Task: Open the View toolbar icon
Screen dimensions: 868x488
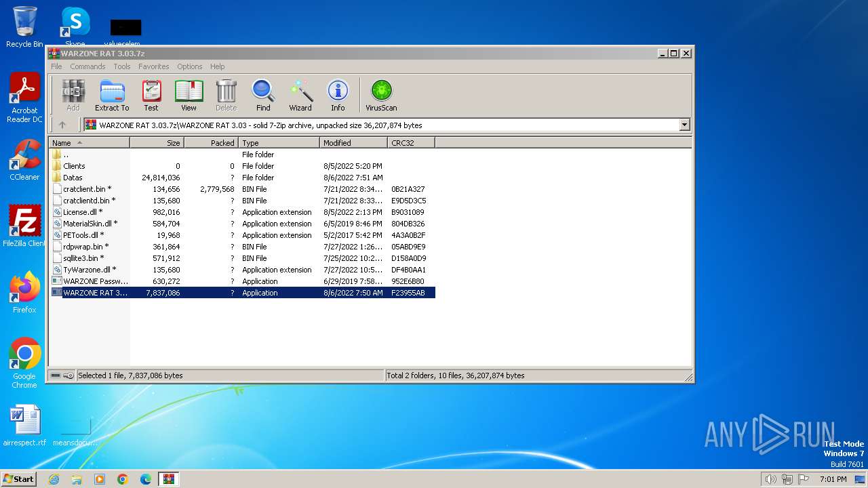Action: [189, 95]
